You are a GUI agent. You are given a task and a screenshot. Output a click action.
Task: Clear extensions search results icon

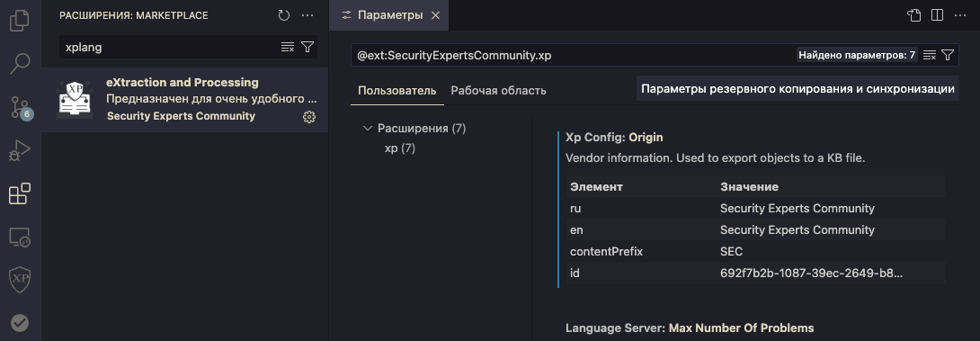point(288,47)
